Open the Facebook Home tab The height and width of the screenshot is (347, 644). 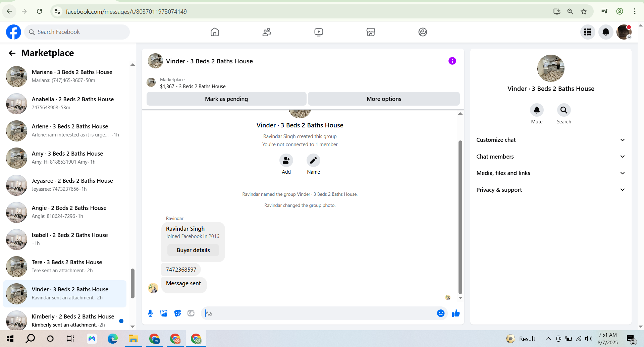215,32
